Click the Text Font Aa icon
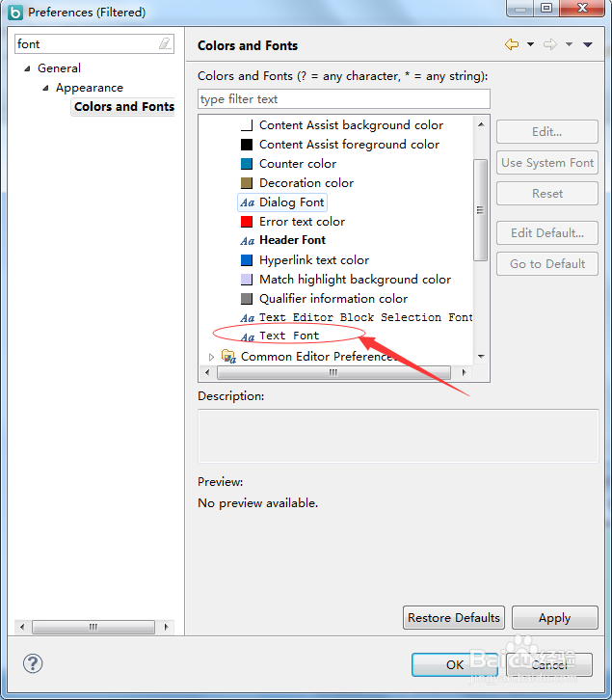This screenshot has width=612, height=700. point(248,337)
